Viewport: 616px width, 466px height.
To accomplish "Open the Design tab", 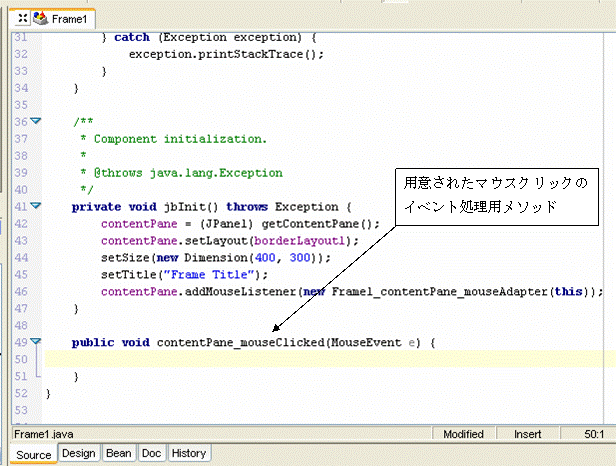I will tap(79, 453).
